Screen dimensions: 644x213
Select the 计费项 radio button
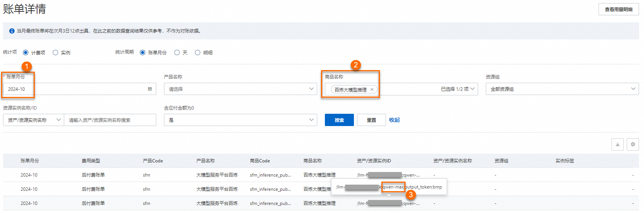pos(26,52)
